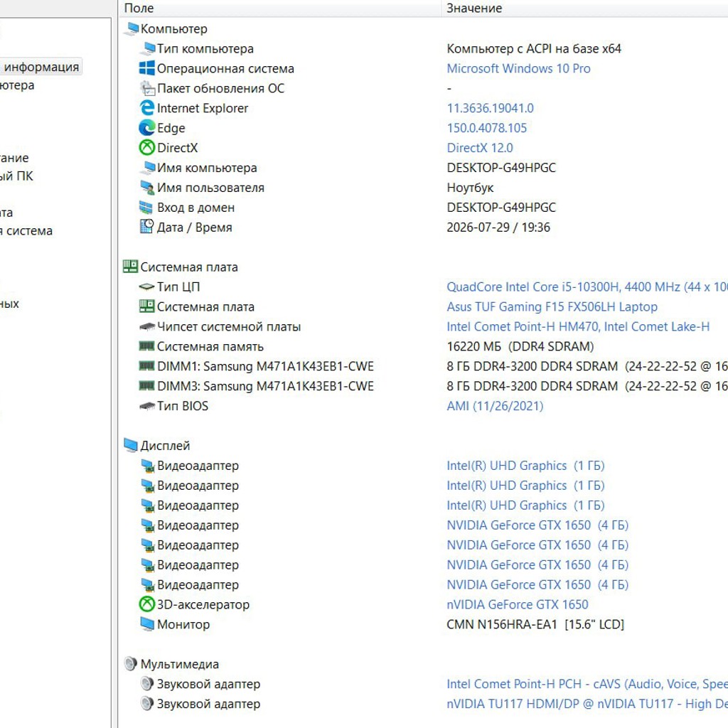Select the Чипсет системной платы row label
The height and width of the screenshot is (728, 728).
point(229,327)
